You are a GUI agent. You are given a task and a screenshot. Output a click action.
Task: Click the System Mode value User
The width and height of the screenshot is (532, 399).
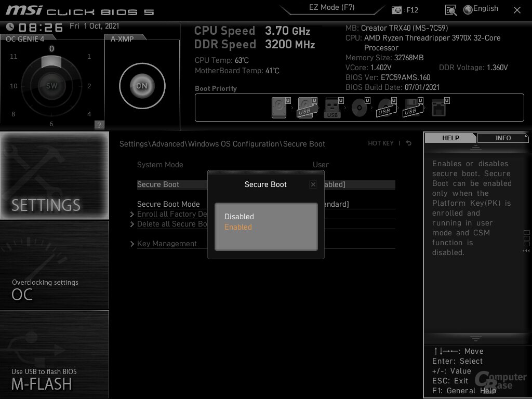[321, 165]
